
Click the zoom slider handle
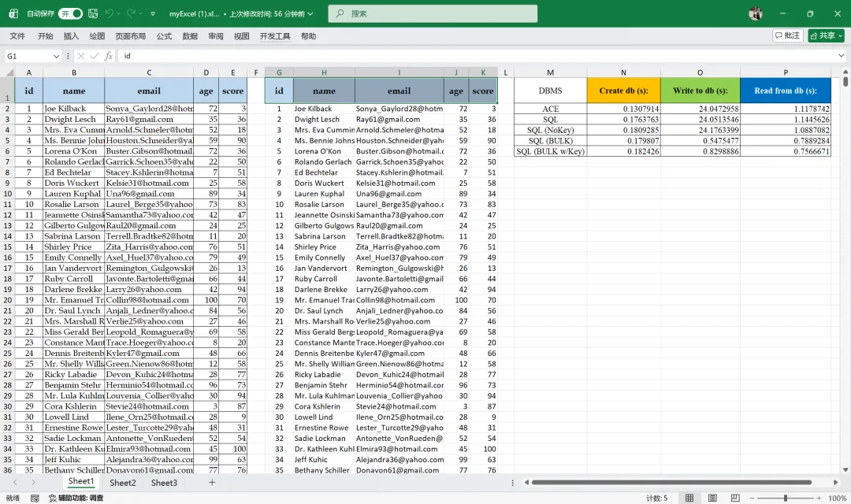pyautogui.click(x=786, y=498)
